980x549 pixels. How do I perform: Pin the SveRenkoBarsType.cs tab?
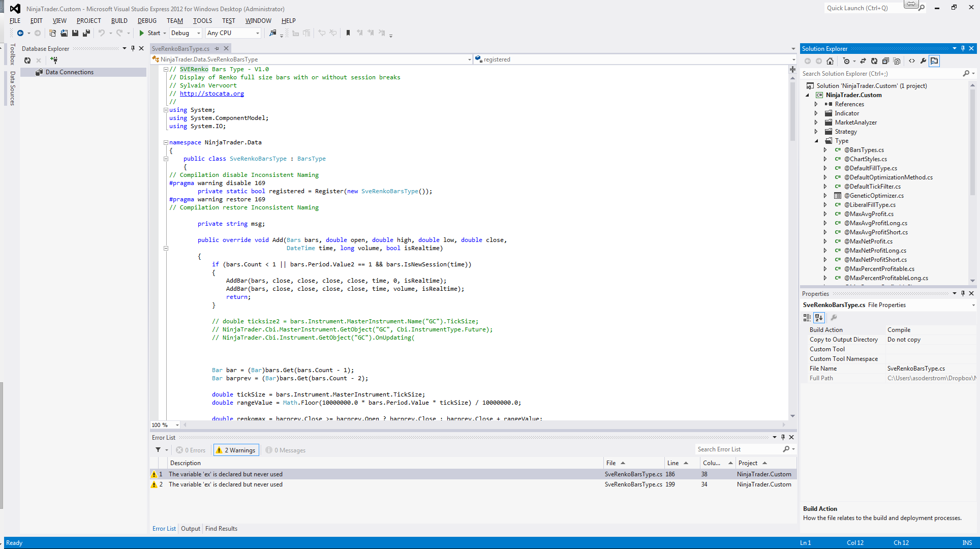pyautogui.click(x=217, y=49)
